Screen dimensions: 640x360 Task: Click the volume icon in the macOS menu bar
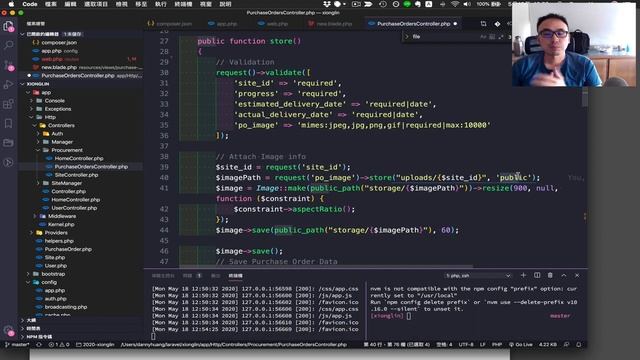[x=467, y=4]
